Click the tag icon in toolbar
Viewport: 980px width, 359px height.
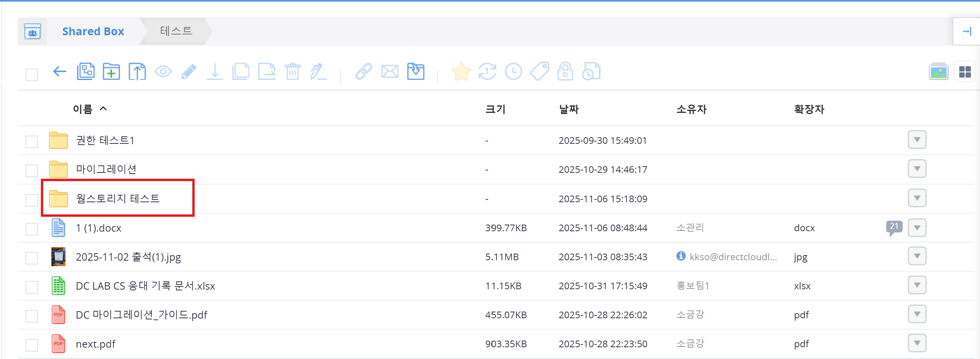[539, 72]
